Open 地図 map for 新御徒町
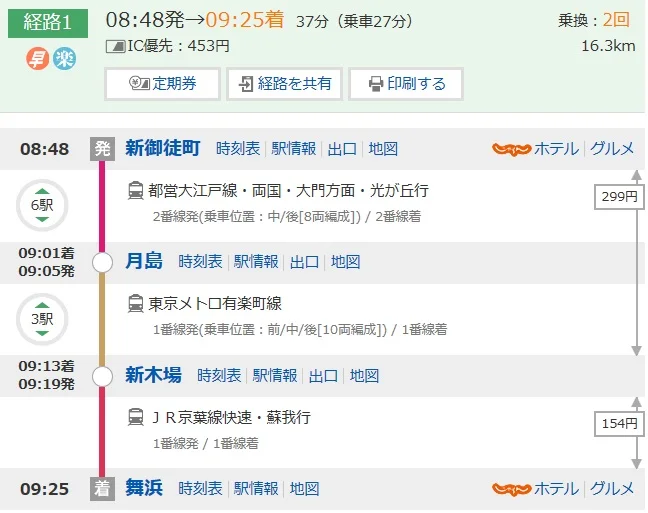Viewport: 648px width, 513px height. pyautogui.click(x=383, y=148)
